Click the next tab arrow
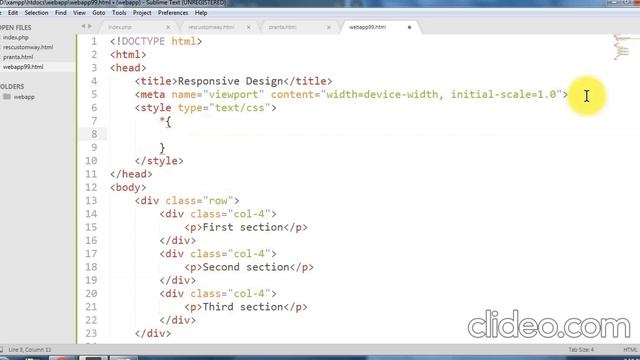The width and height of the screenshot is (640, 360). coord(90,26)
